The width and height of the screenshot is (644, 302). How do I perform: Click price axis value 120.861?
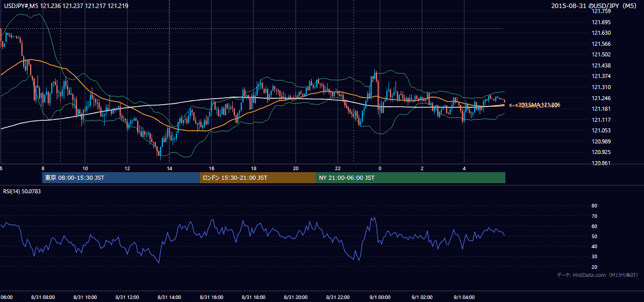point(601,163)
